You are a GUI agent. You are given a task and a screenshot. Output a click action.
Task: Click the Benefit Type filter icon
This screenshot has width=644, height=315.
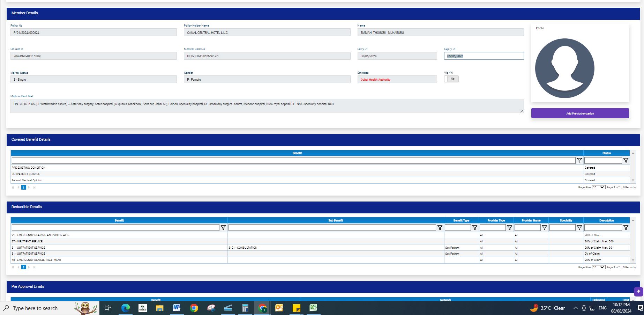click(474, 228)
